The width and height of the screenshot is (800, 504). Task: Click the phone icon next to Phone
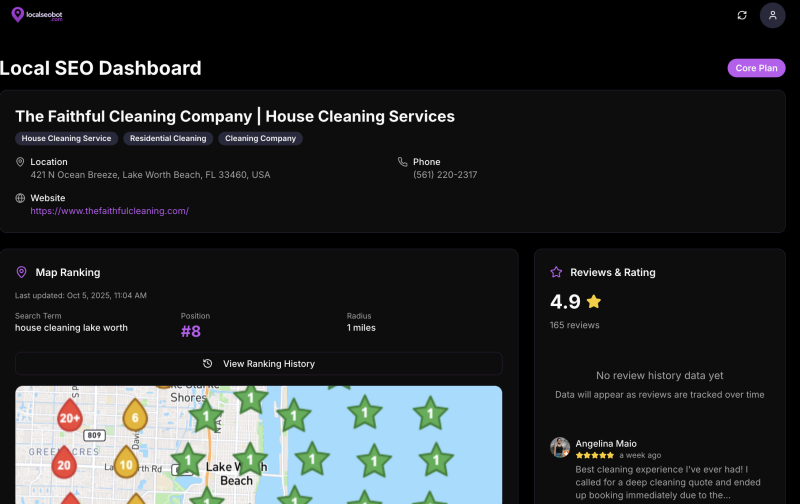[402, 162]
